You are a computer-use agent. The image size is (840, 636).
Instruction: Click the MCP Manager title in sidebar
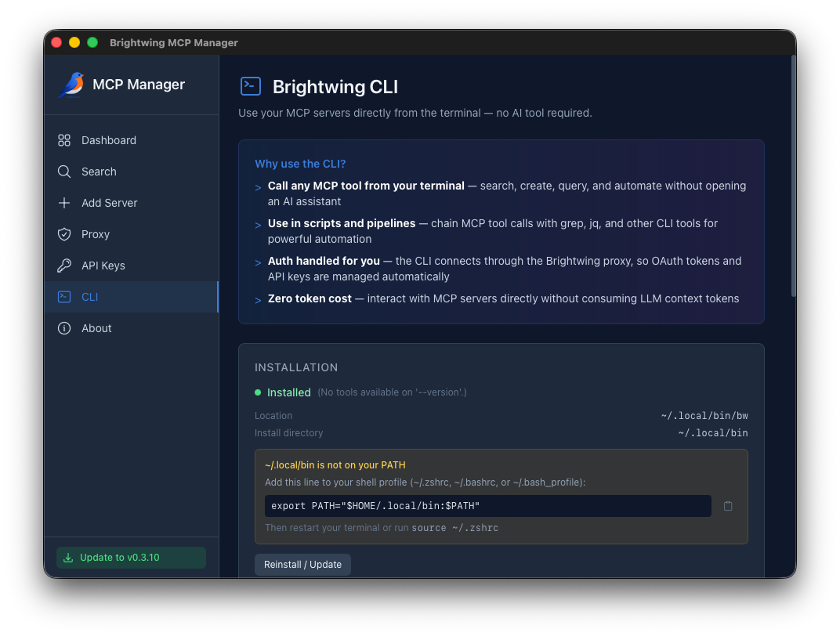[139, 85]
